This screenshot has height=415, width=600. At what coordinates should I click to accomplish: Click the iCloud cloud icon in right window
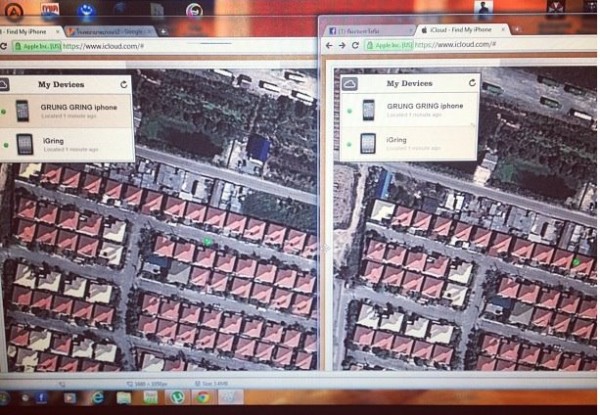tap(349, 85)
